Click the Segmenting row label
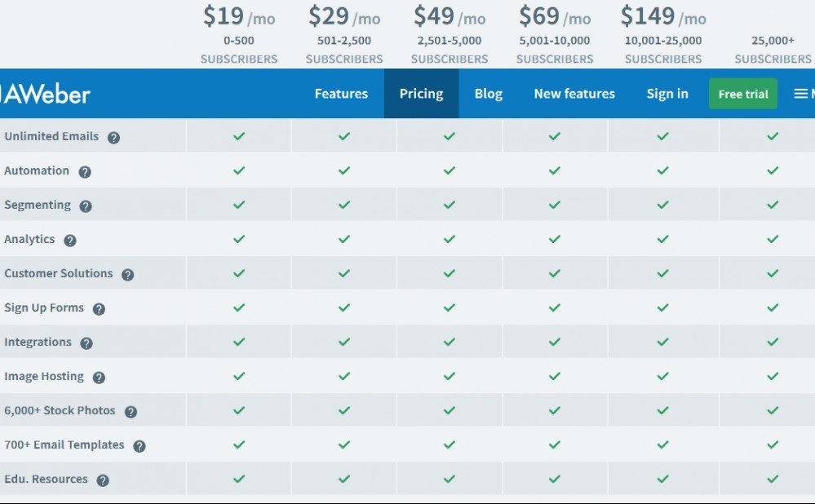Viewport: 815px width, 504px height. (38, 205)
